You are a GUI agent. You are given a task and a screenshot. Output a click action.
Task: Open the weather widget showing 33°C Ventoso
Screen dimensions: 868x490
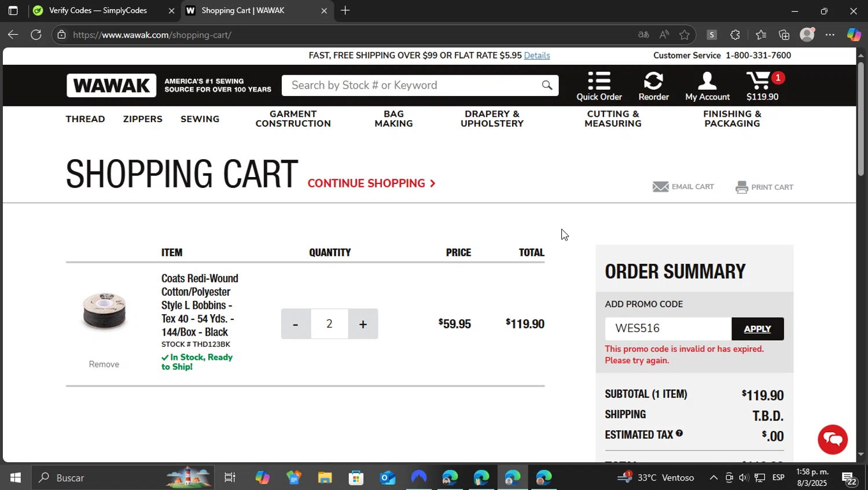656,478
